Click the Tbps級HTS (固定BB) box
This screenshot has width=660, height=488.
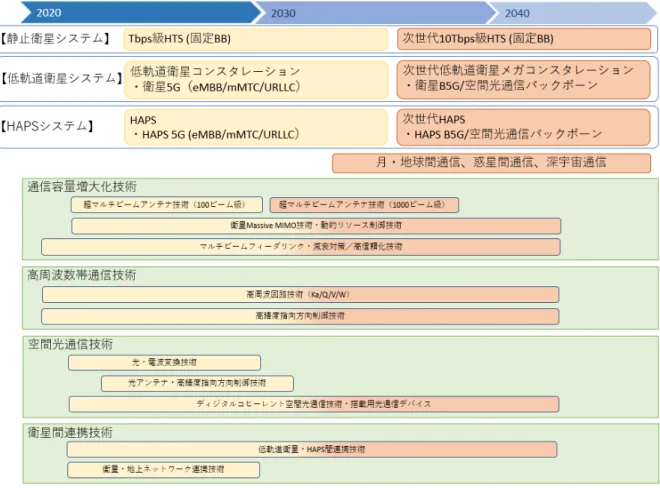255,39
